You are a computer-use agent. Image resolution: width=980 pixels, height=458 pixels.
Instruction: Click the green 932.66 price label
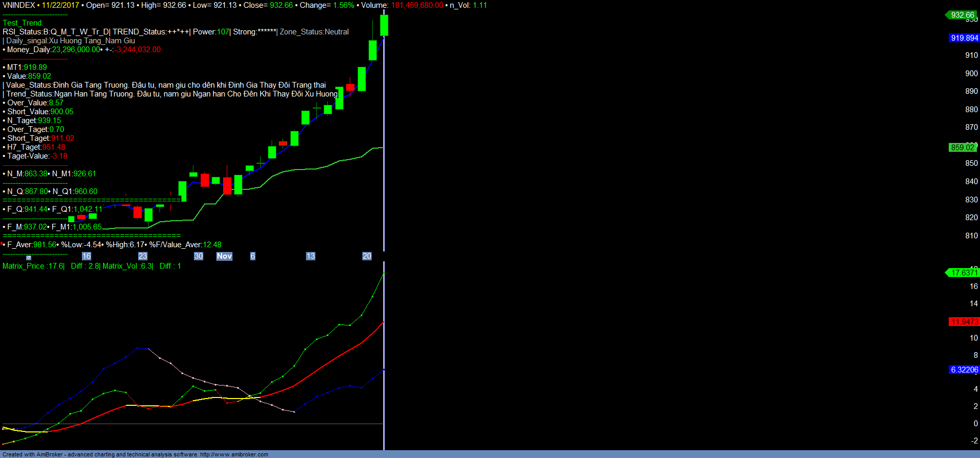[x=962, y=15]
